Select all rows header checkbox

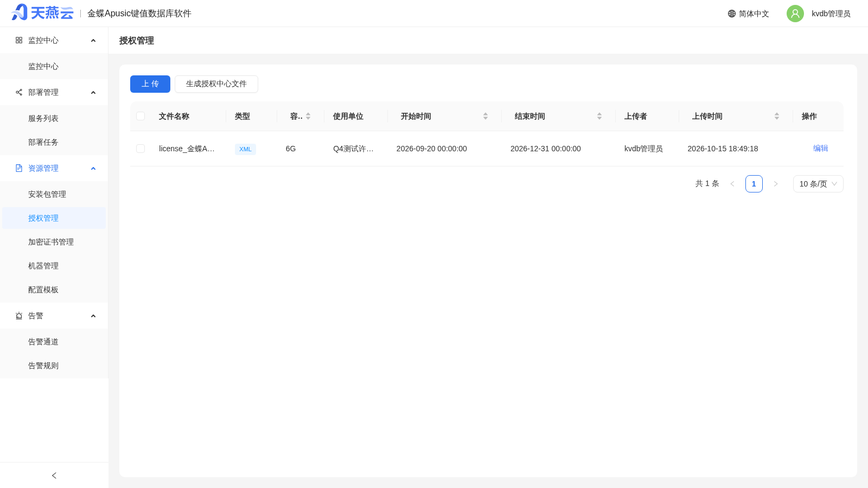(141, 116)
